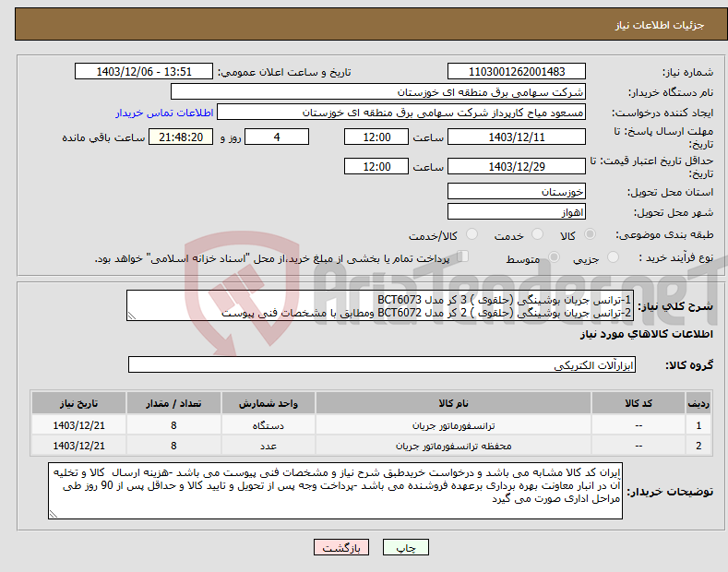Click the ردیف column header
The image size is (728, 572).
698,403
